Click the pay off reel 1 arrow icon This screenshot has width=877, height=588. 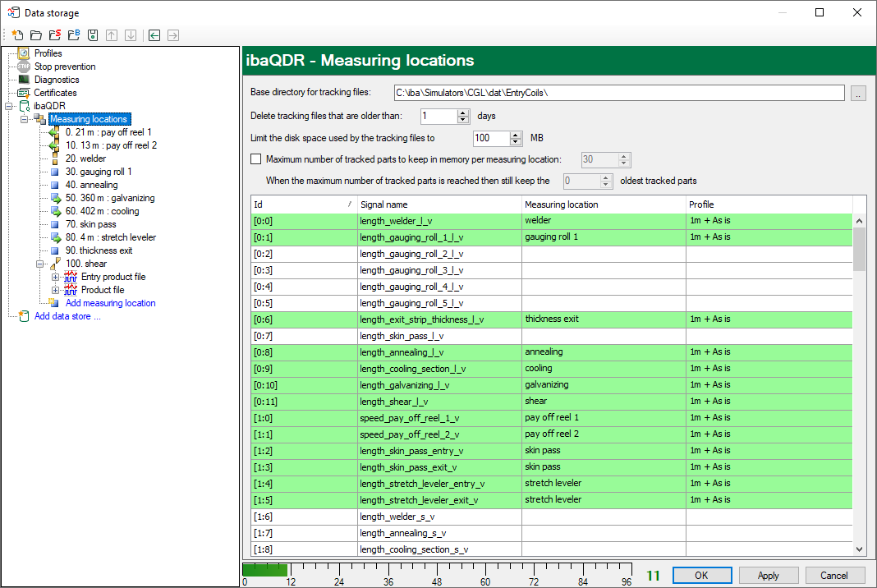pyautogui.click(x=54, y=132)
